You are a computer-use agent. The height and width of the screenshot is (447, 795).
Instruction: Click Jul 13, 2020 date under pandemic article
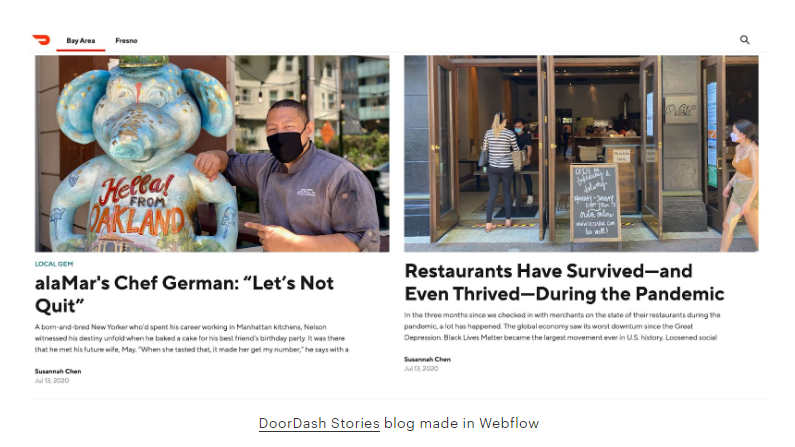[x=421, y=368]
